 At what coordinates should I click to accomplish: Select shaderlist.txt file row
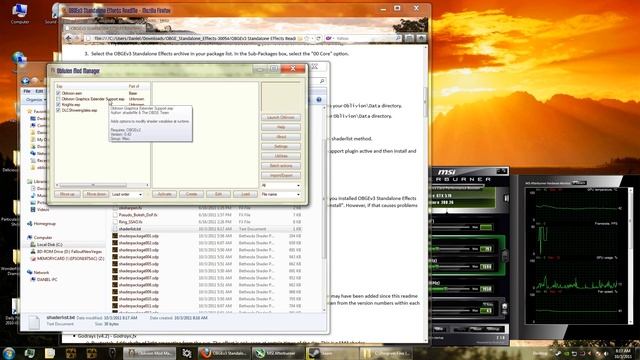[207, 229]
